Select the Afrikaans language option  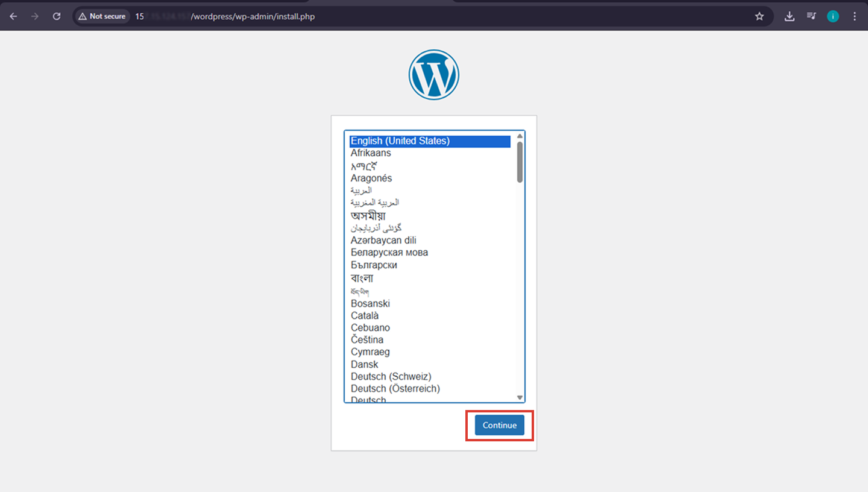(371, 153)
